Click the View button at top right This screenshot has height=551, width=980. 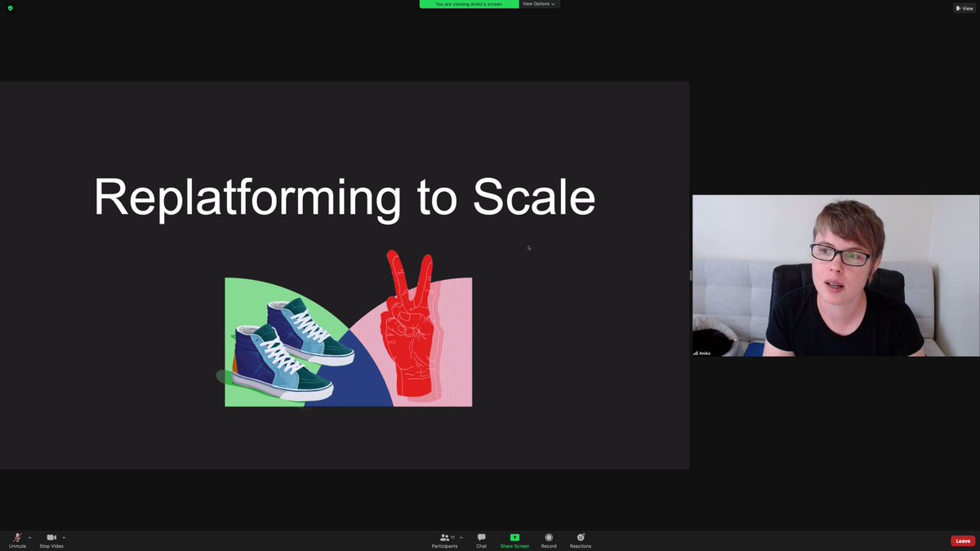pos(964,8)
